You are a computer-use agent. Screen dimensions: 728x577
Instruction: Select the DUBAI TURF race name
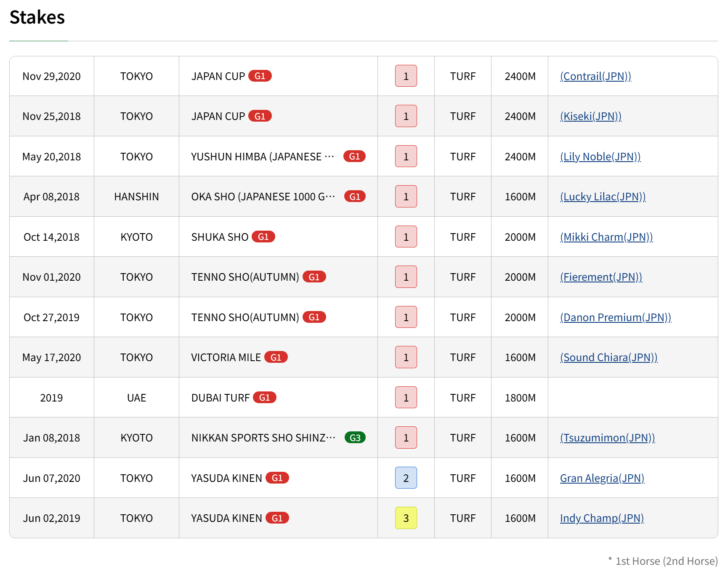click(x=221, y=398)
